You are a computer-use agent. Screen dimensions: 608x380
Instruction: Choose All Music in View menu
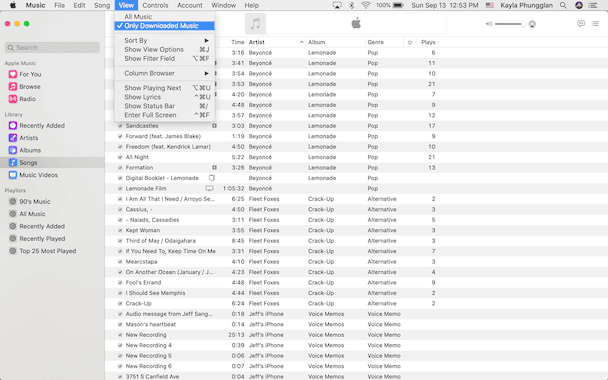point(165,17)
